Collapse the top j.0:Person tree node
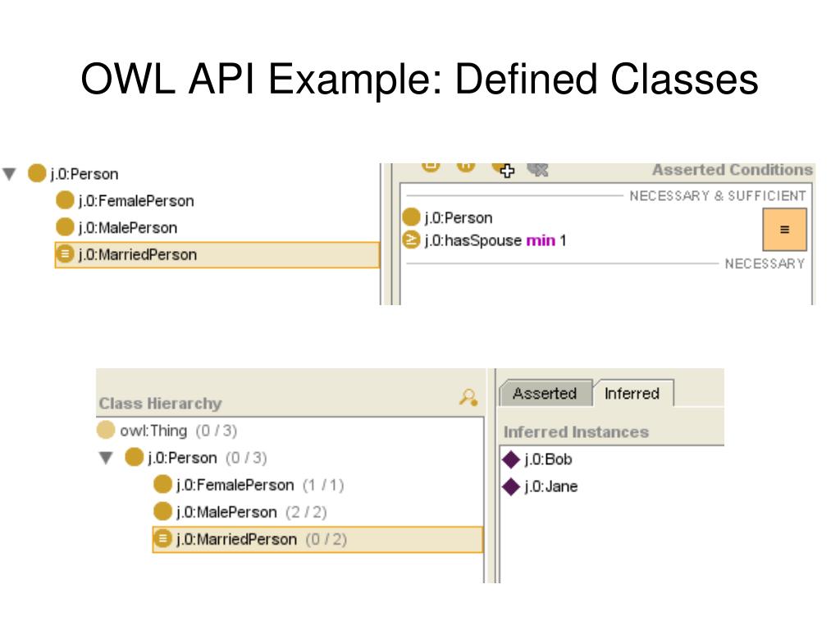 (9, 174)
